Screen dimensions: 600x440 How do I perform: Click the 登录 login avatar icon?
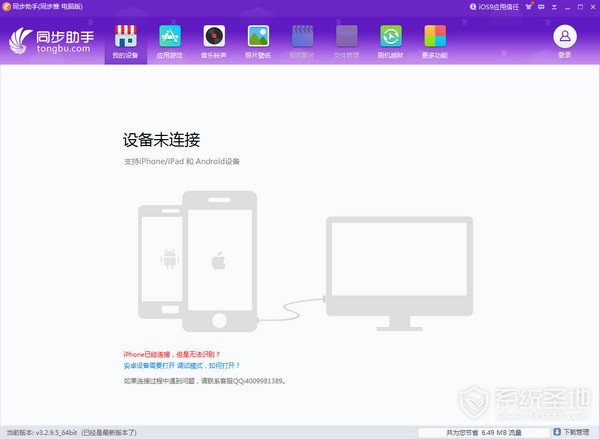565,37
